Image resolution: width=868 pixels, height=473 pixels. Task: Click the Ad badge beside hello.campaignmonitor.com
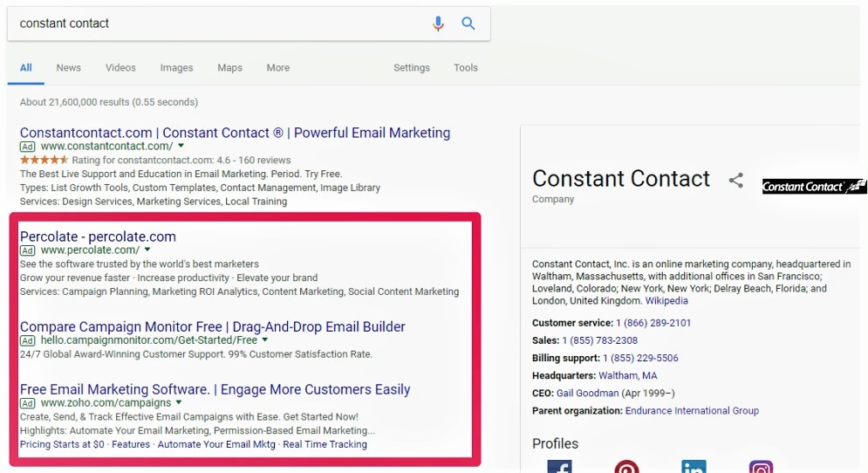(27, 340)
